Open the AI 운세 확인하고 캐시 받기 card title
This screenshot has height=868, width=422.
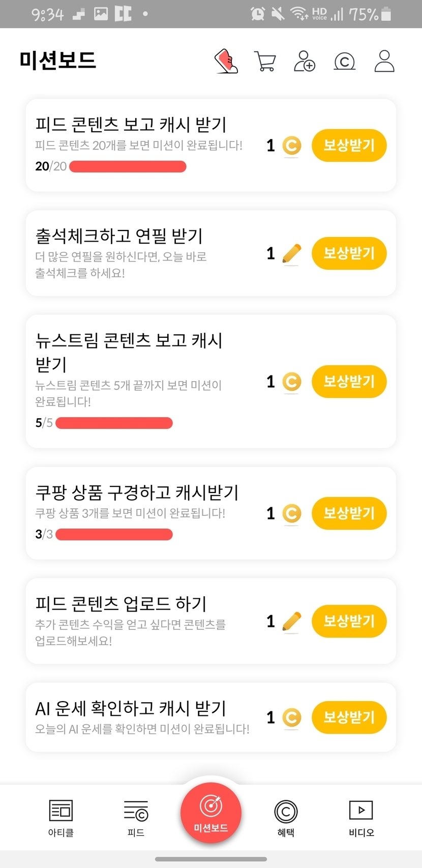131,708
